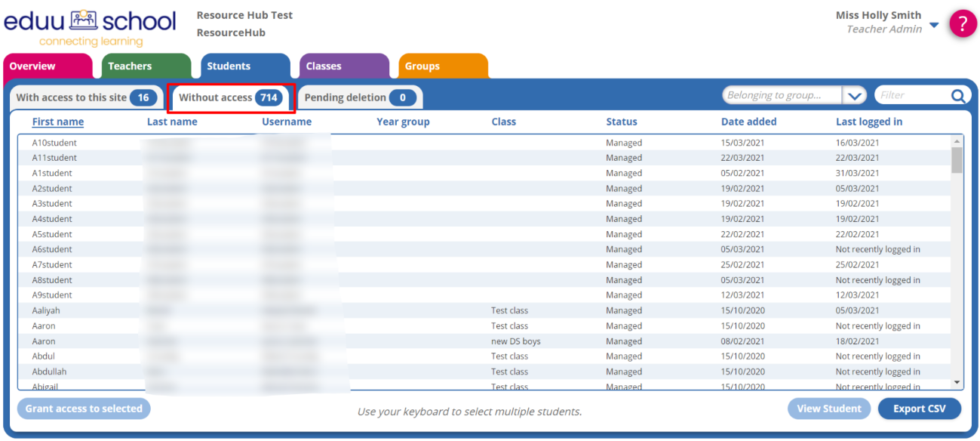980x441 pixels.
Task: Click Grant access to selected button
Action: pos(84,409)
